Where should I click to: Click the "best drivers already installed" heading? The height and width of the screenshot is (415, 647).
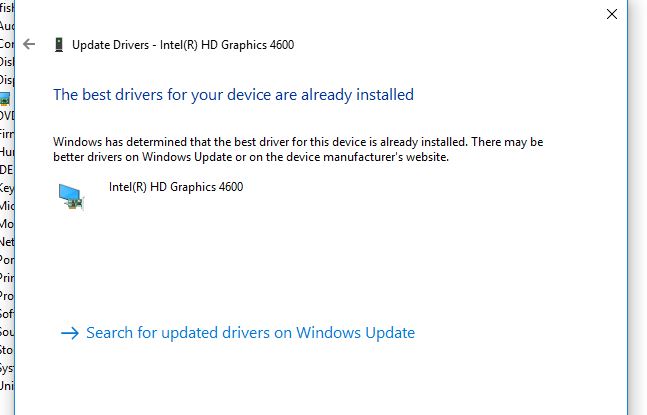click(233, 95)
